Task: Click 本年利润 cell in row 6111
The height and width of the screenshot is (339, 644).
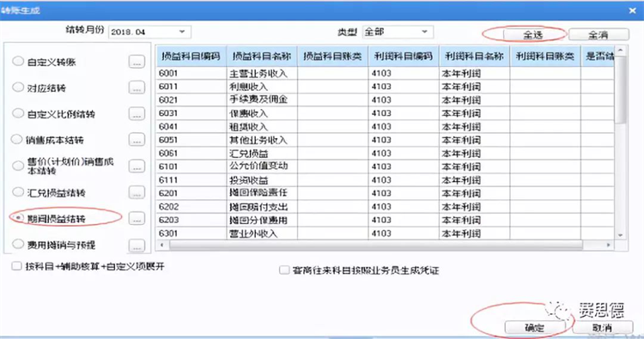Action: 474,179
